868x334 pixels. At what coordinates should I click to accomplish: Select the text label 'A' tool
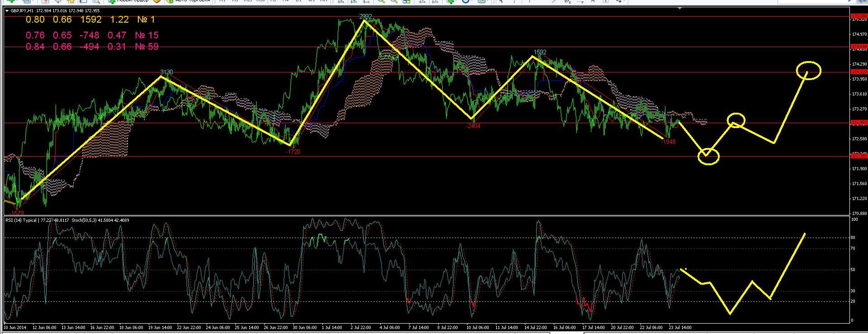(593, 1)
